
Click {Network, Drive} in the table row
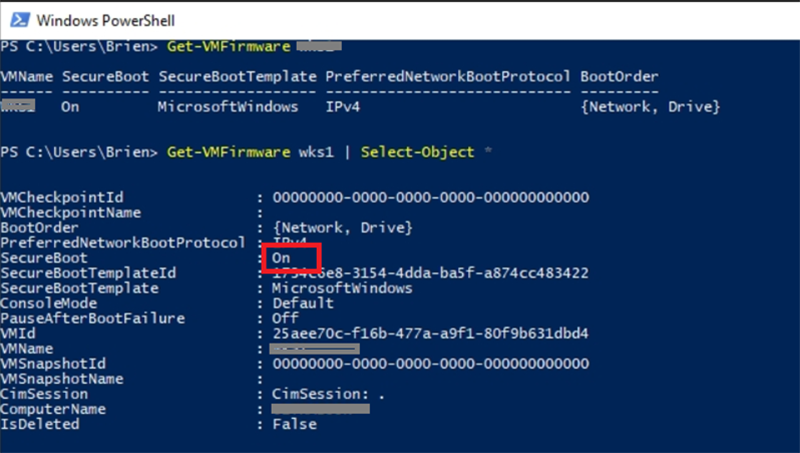650,107
